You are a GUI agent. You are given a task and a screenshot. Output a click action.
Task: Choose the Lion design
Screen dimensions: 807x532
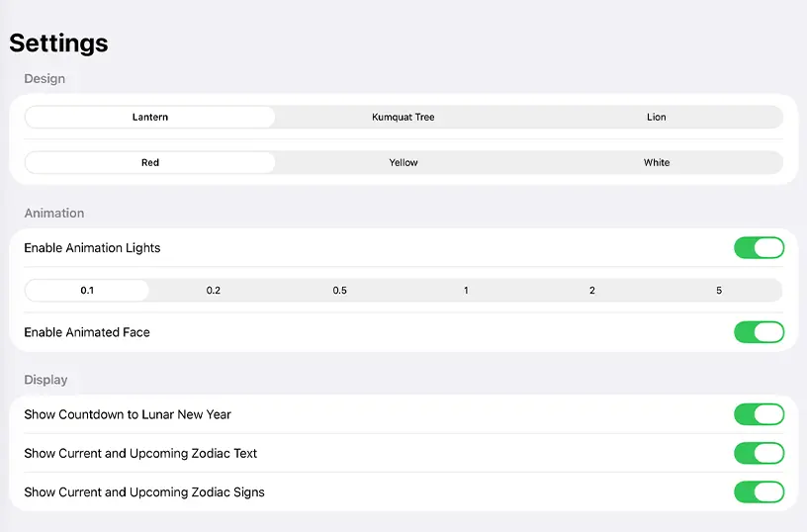point(657,117)
